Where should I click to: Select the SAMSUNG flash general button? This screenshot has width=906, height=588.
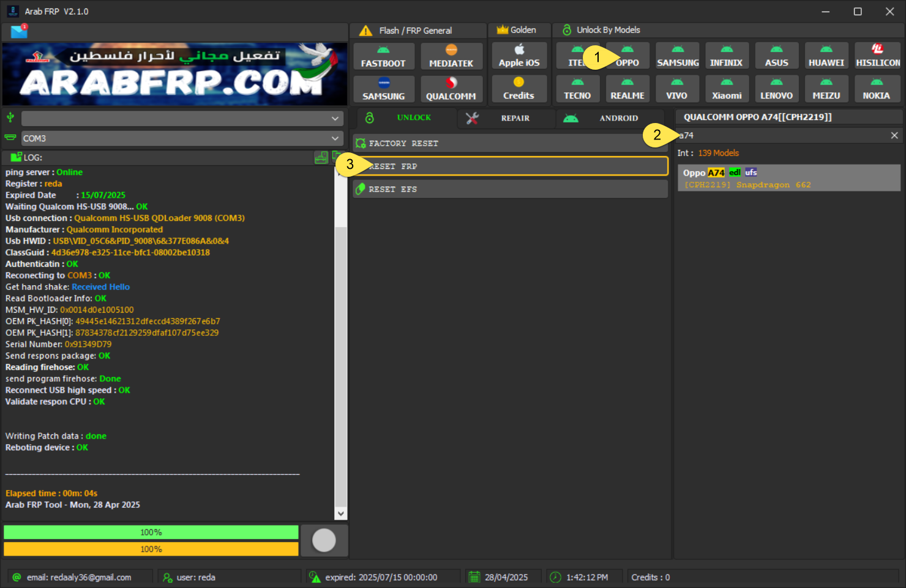point(383,89)
